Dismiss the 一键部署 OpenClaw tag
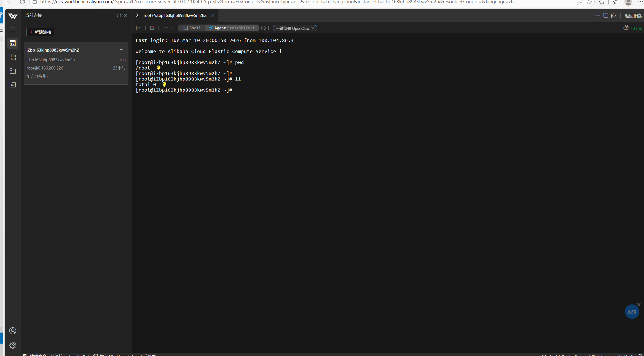 (x=313, y=28)
